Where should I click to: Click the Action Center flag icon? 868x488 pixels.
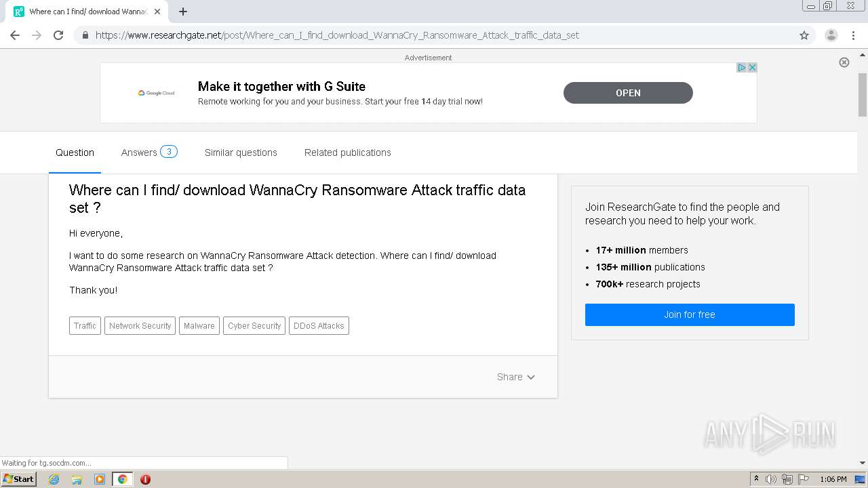pyautogui.click(x=804, y=479)
